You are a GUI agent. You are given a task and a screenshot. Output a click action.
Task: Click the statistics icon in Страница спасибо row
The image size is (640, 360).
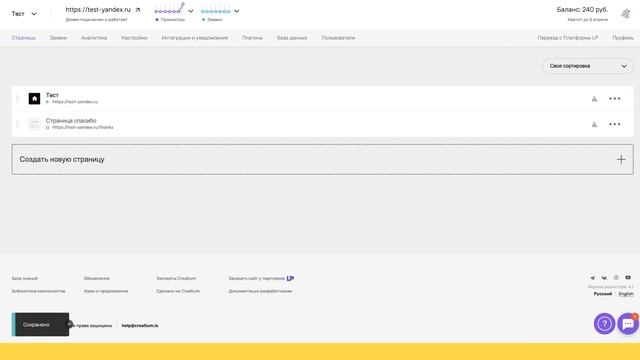594,124
